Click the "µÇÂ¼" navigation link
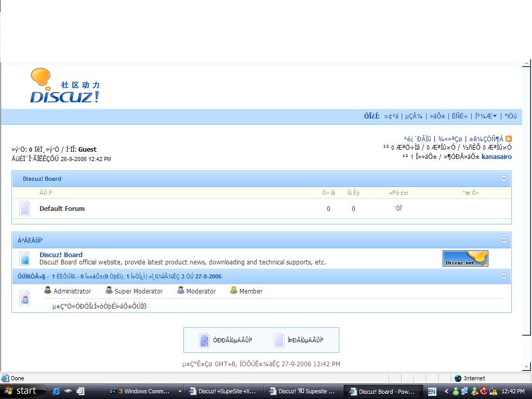This screenshot has height=399, width=532. 414,116
